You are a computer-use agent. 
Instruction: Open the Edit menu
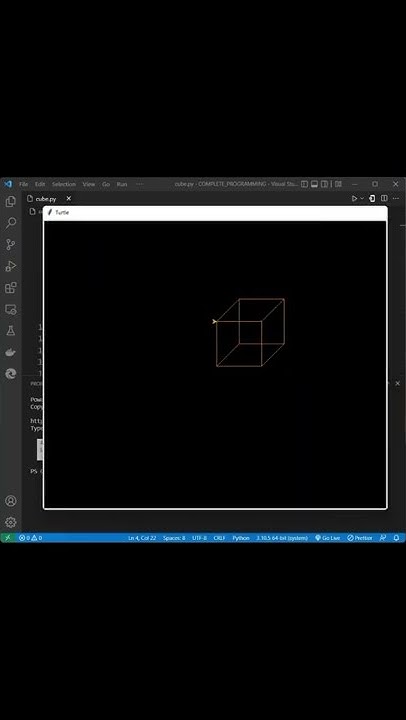click(x=40, y=184)
